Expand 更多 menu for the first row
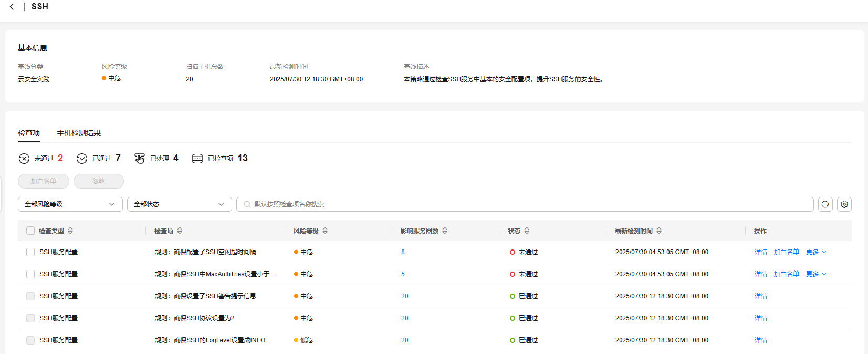This screenshot has width=868, height=354. point(815,252)
